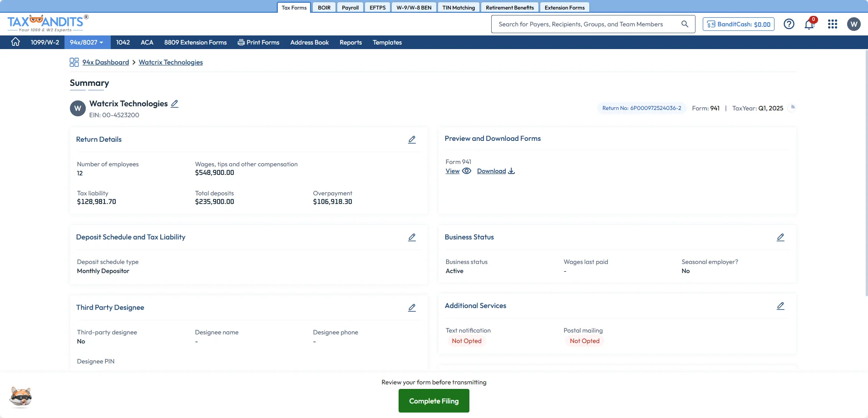Switch to the Retirement Benefits tab
Screen dimensions: 868x418
510,8
